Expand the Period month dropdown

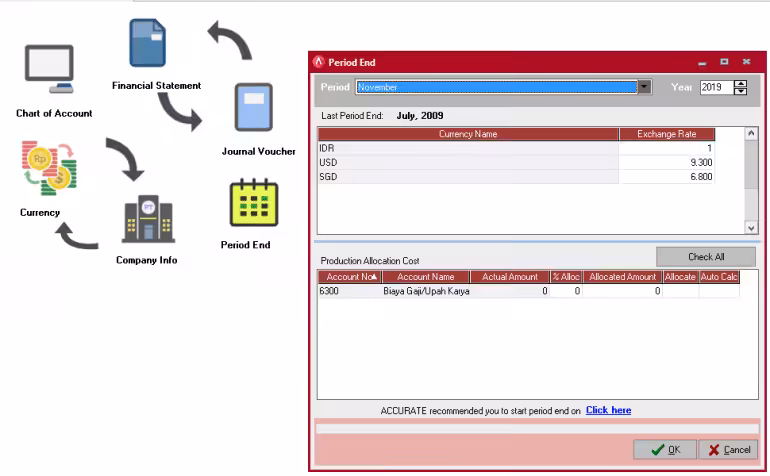pos(644,87)
